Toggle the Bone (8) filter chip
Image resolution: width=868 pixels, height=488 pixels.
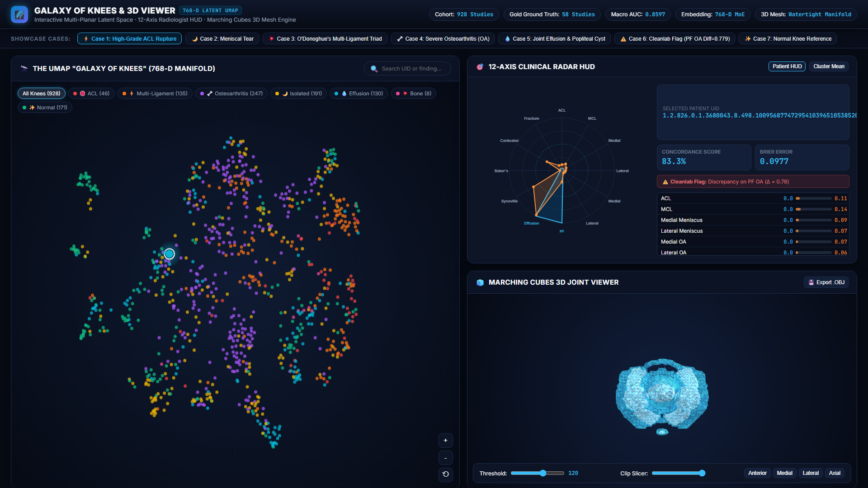[414, 94]
